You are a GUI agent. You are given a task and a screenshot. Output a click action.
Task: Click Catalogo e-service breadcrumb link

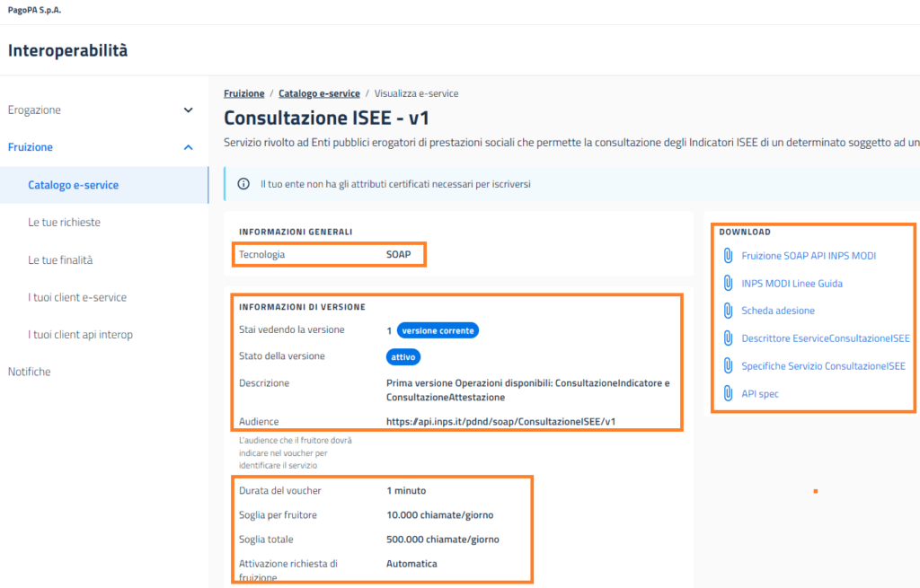[x=319, y=93]
